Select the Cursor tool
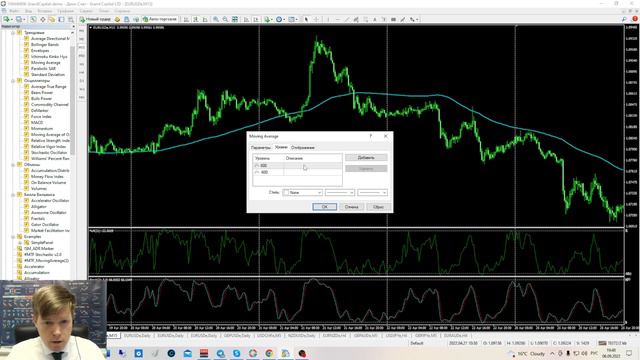640x360 pixels. [x=306, y=19]
